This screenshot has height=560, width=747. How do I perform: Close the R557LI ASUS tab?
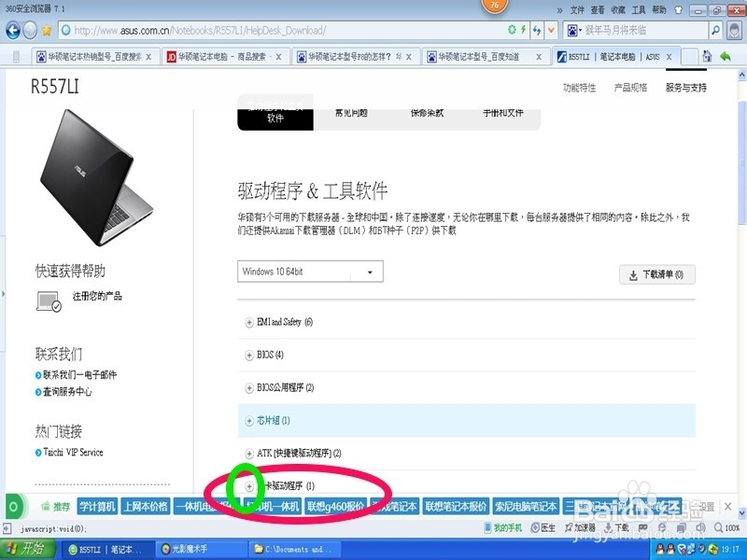click(669, 57)
